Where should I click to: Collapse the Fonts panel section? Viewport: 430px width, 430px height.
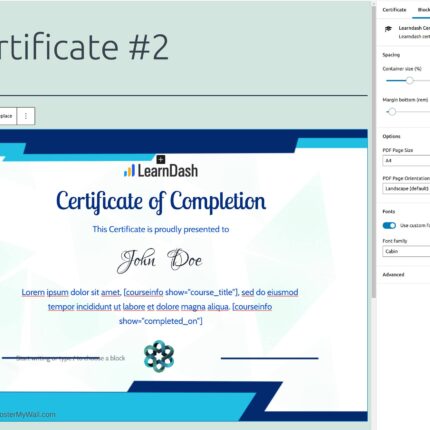(389, 212)
